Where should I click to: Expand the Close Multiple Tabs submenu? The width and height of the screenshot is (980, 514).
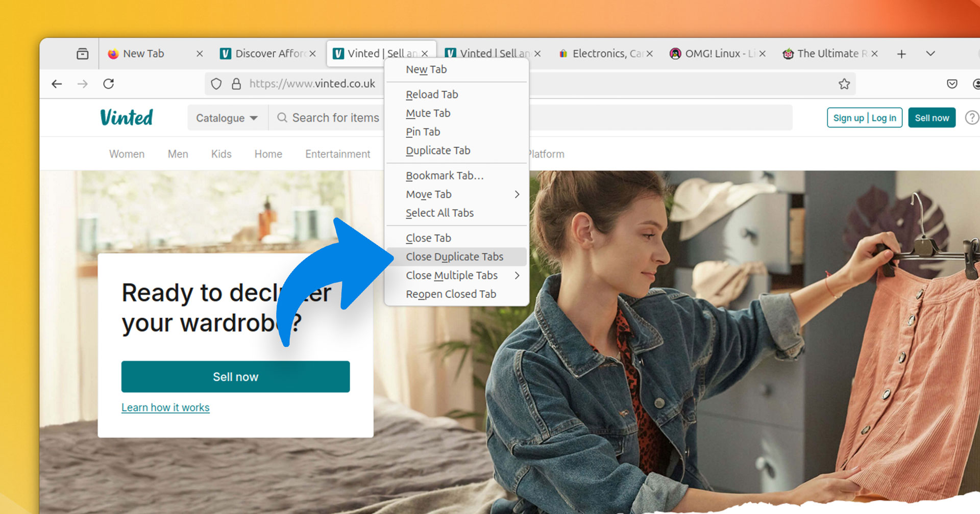click(x=457, y=275)
